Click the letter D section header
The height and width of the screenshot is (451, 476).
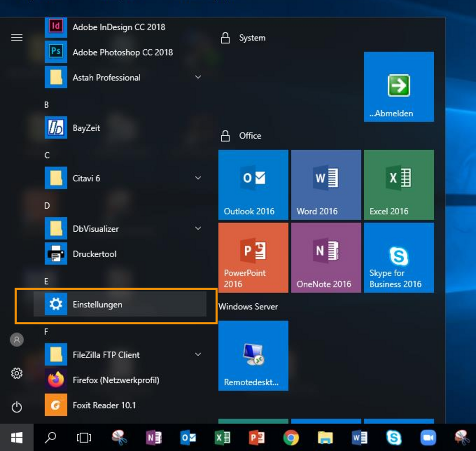(47, 205)
